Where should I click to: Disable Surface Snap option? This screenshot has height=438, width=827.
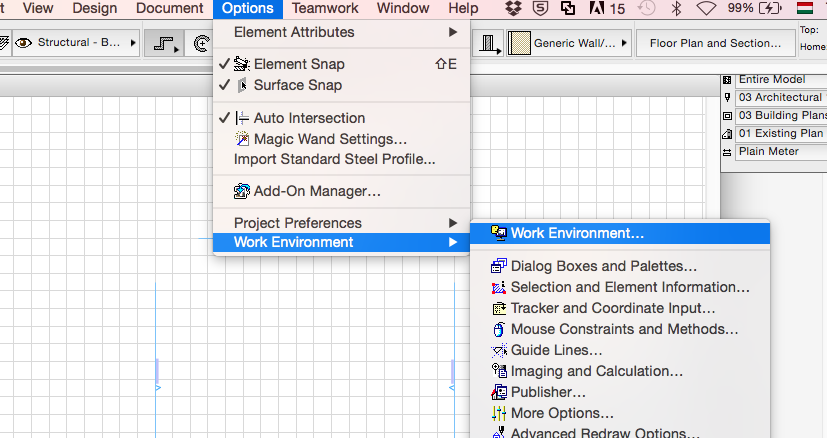coord(297,85)
